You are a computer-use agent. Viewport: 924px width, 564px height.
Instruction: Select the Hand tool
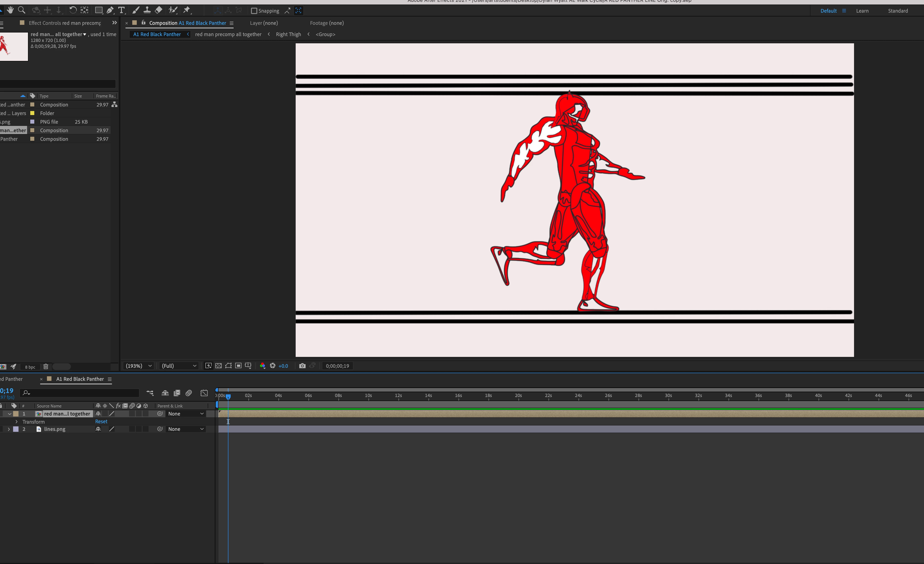click(10, 10)
